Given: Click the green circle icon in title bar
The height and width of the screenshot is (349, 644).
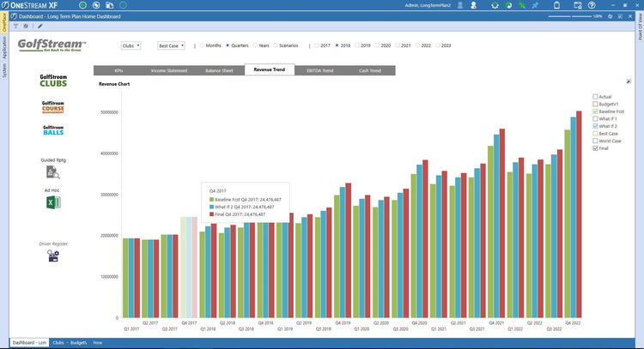Looking at the screenshot, I should point(82,5).
